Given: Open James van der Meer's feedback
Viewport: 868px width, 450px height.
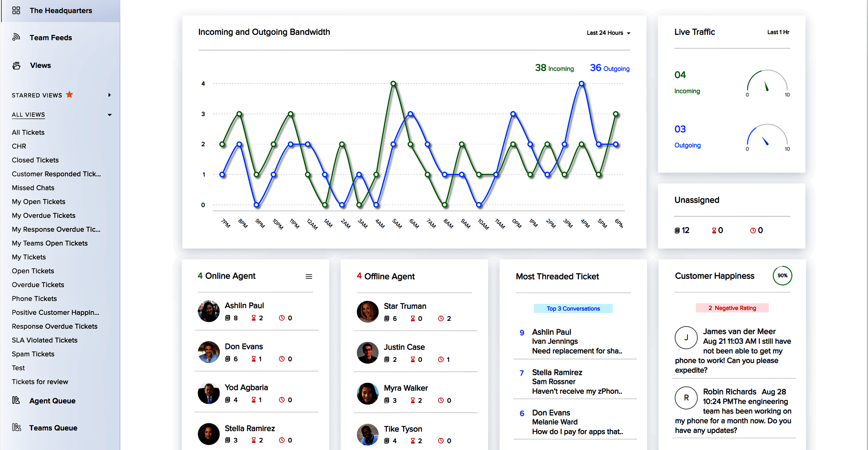Looking at the screenshot, I should 733,351.
